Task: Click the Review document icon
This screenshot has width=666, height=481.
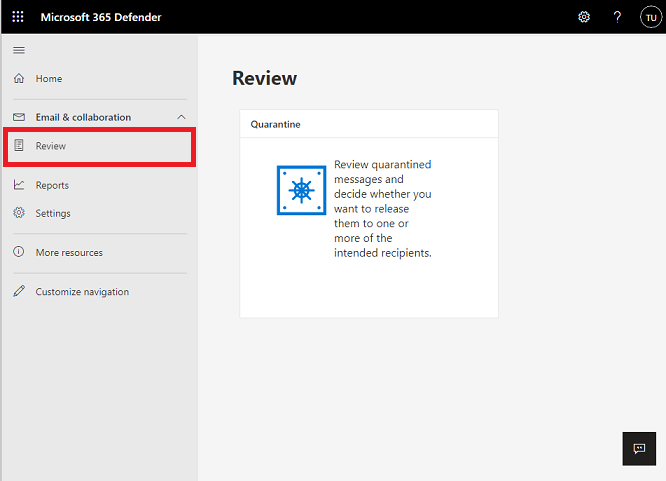Action: click(x=19, y=145)
